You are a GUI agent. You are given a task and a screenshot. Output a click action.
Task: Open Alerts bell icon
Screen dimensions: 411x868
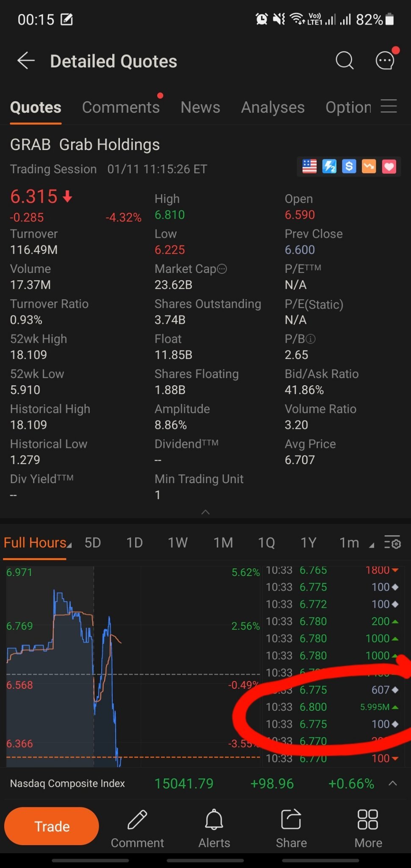[x=214, y=820]
